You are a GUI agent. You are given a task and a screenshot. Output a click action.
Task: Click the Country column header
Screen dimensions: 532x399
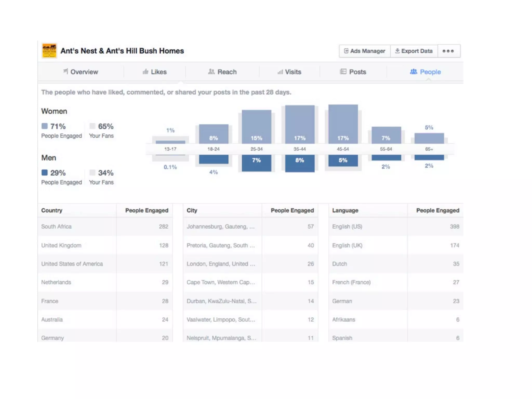pos(52,210)
